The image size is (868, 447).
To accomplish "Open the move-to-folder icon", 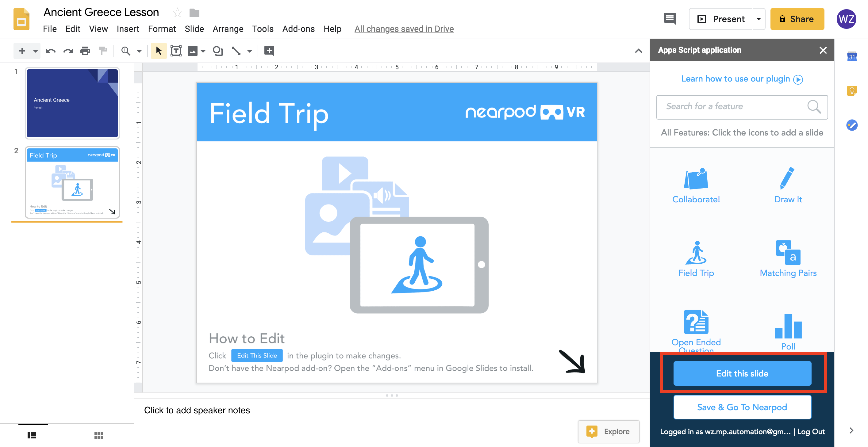I will coord(194,13).
